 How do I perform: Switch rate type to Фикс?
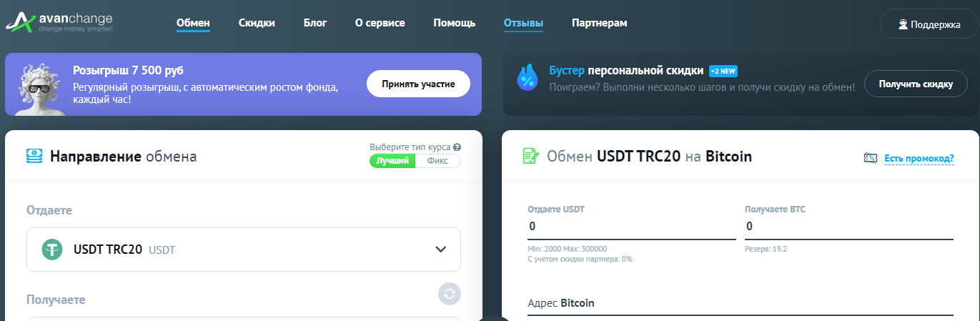437,161
